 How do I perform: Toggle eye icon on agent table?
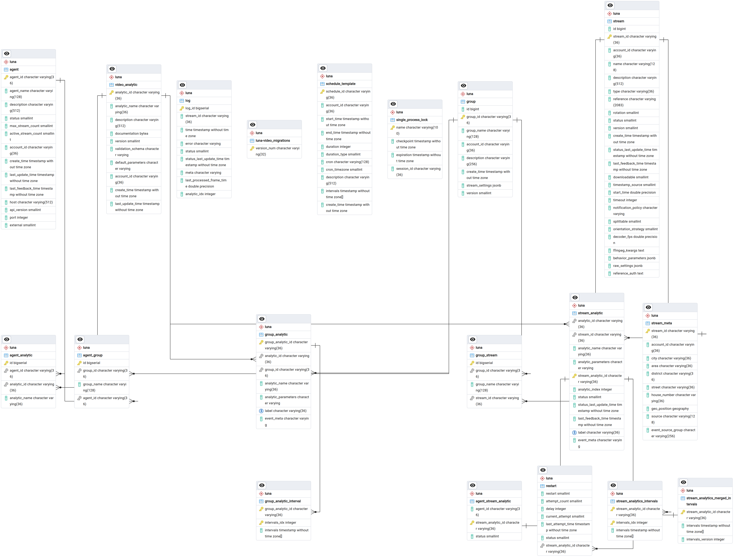7,54
